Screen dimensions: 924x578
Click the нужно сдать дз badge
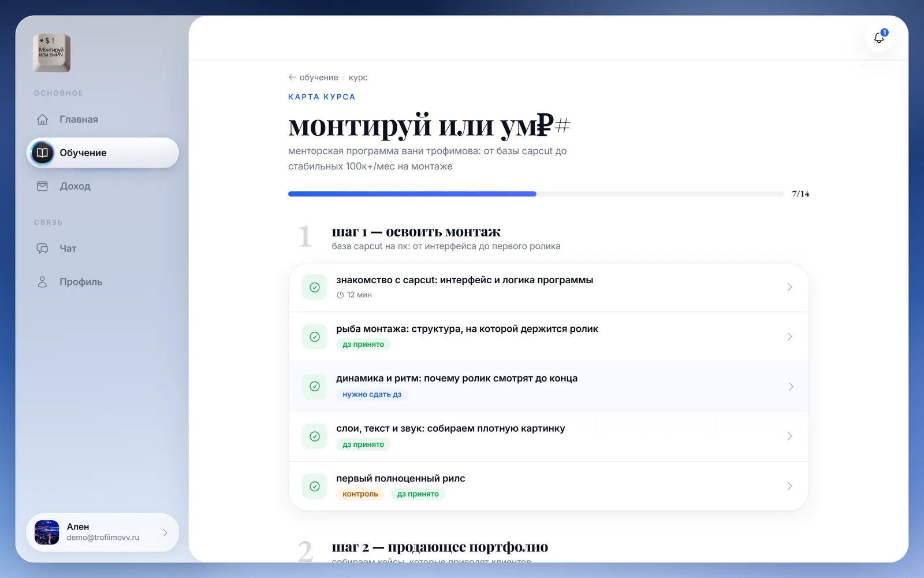click(372, 394)
